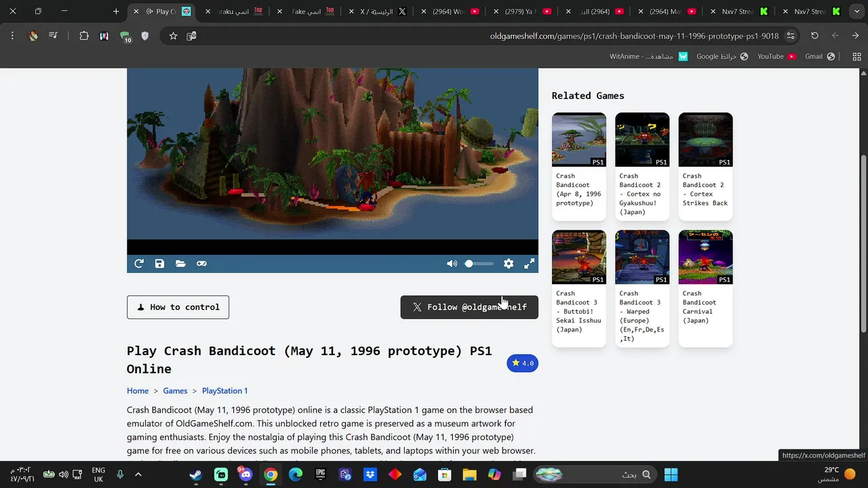Open Crash Bandicoot 2 Cortex no Gyakushuu thumbnail

coord(642,140)
